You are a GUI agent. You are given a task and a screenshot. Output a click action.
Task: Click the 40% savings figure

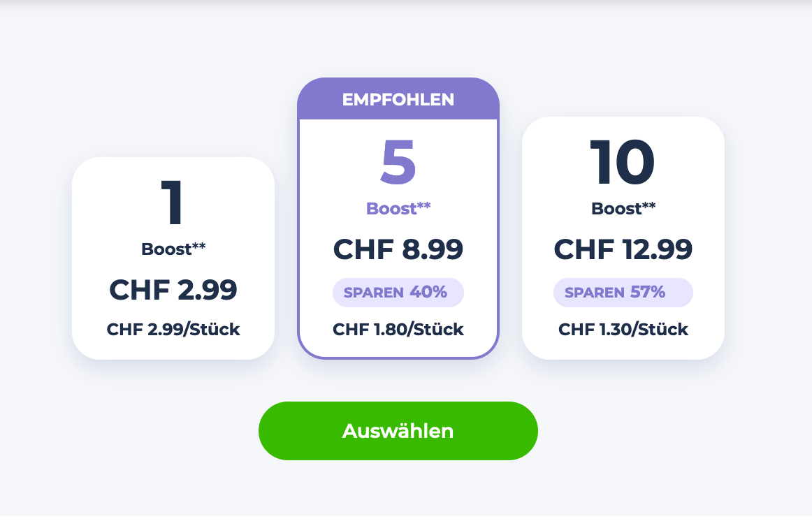428,292
